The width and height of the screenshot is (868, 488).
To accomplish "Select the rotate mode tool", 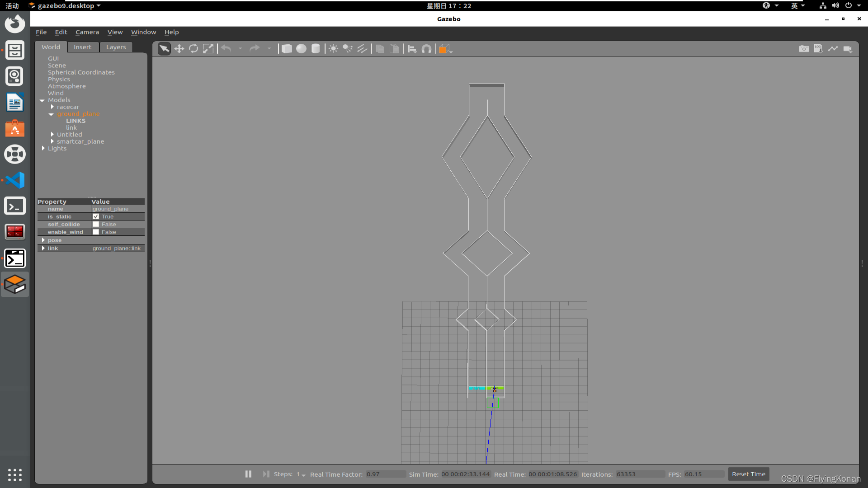I will tap(193, 49).
